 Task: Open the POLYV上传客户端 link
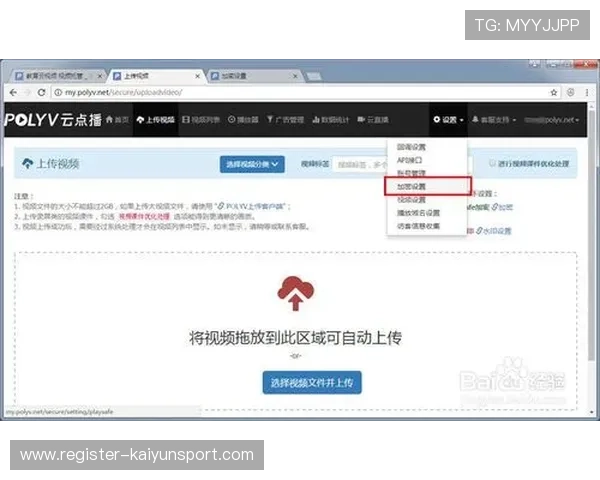point(251,206)
